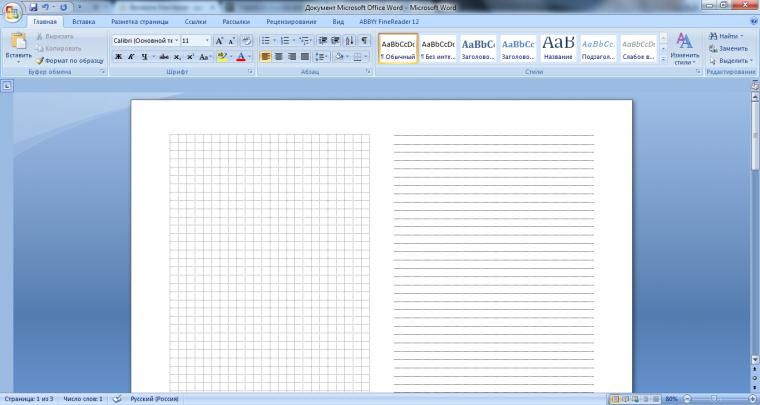Click the red font color button
Viewport: 760px width, 405px height.
pyautogui.click(x=240, y=57)
